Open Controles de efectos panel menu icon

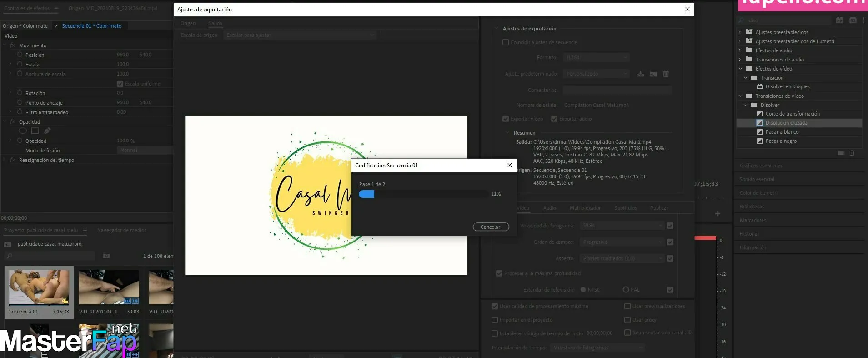pos(56,8)
